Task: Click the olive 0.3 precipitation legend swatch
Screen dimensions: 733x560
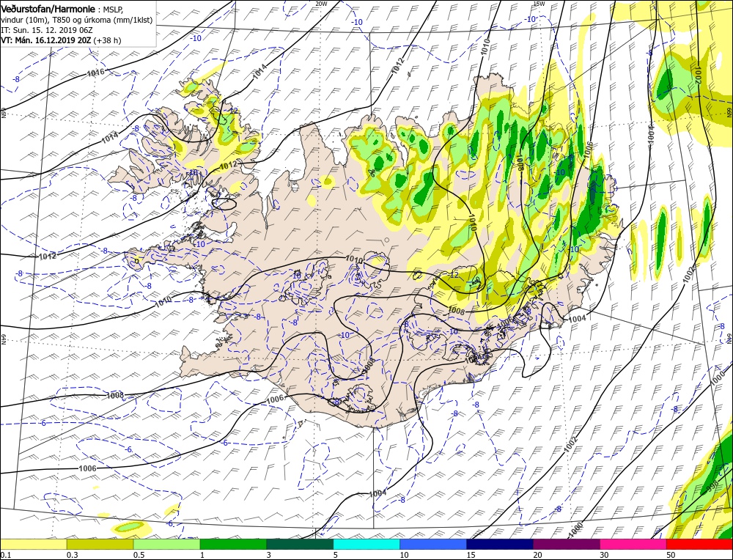Action: [100, 544]
